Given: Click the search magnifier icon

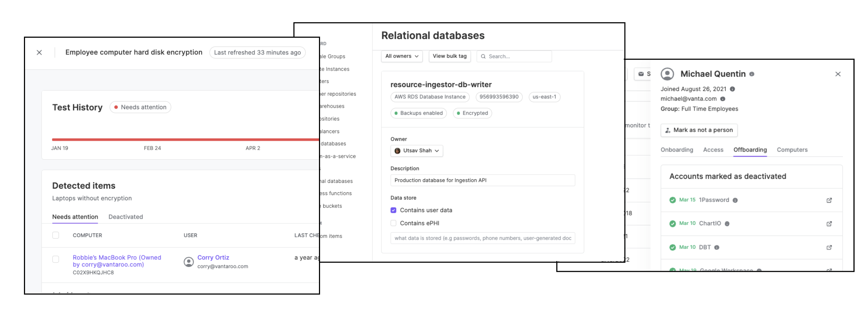Looking at the screenshot, I should [483, 56].
